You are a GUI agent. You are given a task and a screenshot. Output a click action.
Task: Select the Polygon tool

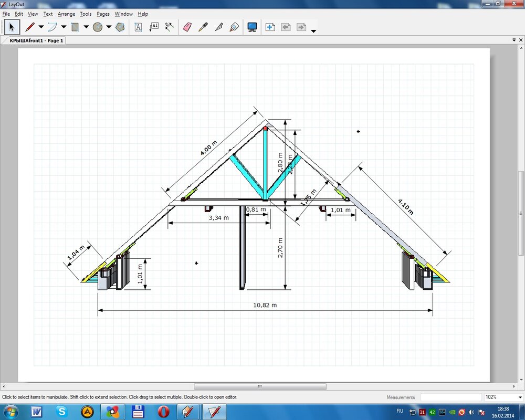(x=120, y=27)
